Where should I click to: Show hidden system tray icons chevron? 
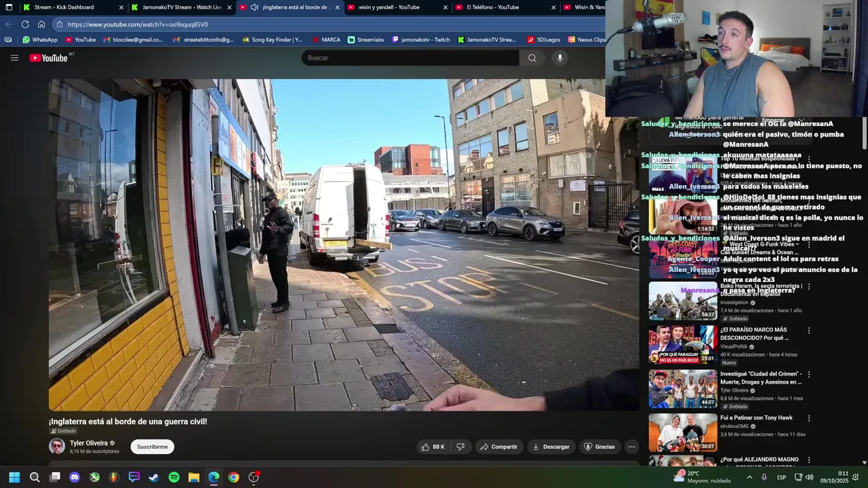pos(749,477)
